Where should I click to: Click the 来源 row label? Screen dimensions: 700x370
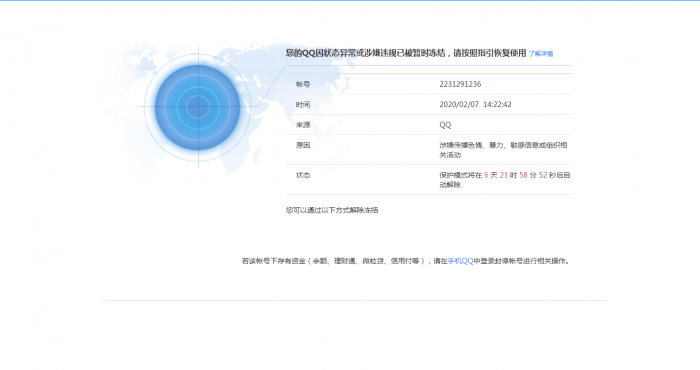click(x=303, y=125)
